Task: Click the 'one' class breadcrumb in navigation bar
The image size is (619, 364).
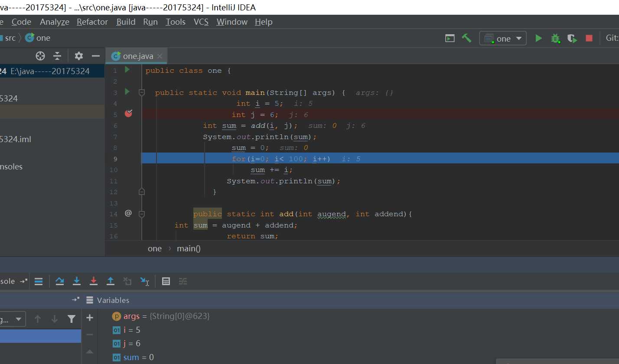Action: tap(38, 38)
